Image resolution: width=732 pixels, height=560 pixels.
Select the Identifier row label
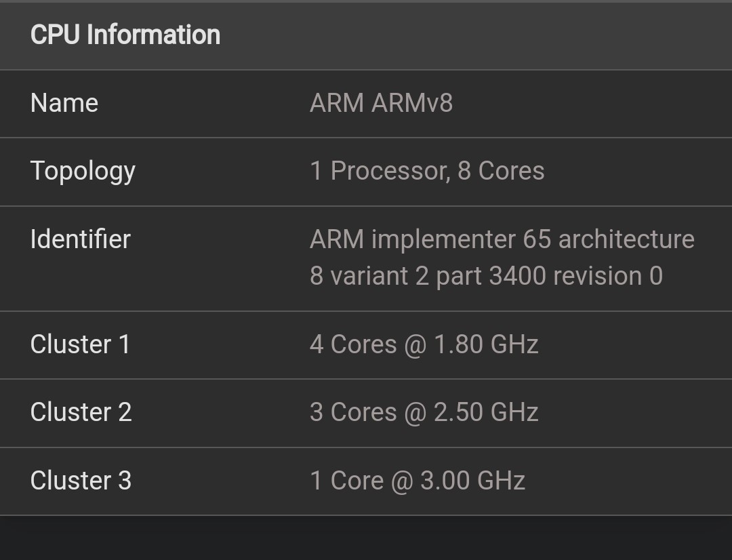tap(80, 239)
